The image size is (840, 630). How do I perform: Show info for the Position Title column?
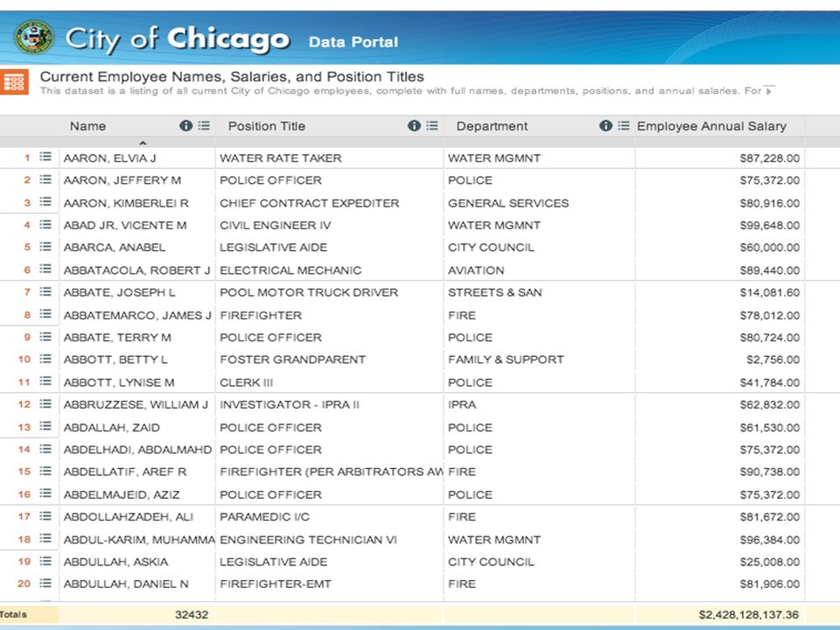click(414, 126)
